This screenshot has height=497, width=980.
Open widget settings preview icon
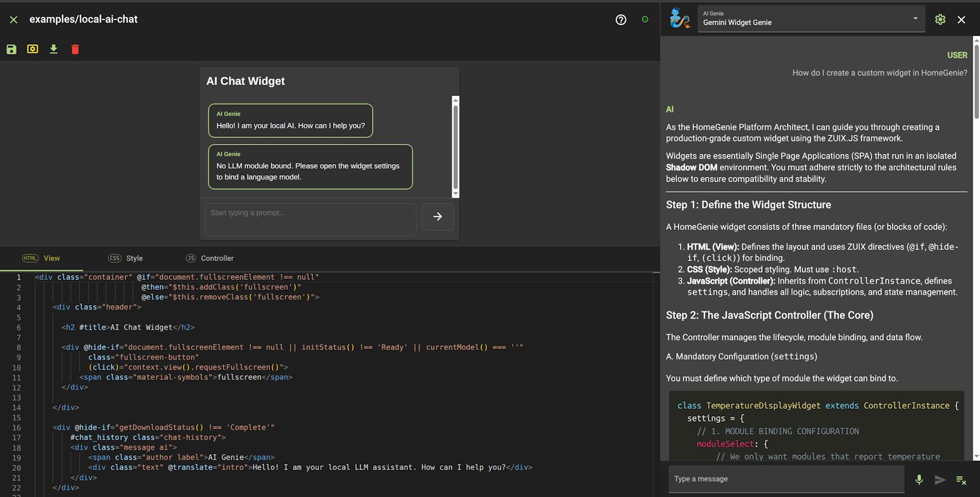32,49
